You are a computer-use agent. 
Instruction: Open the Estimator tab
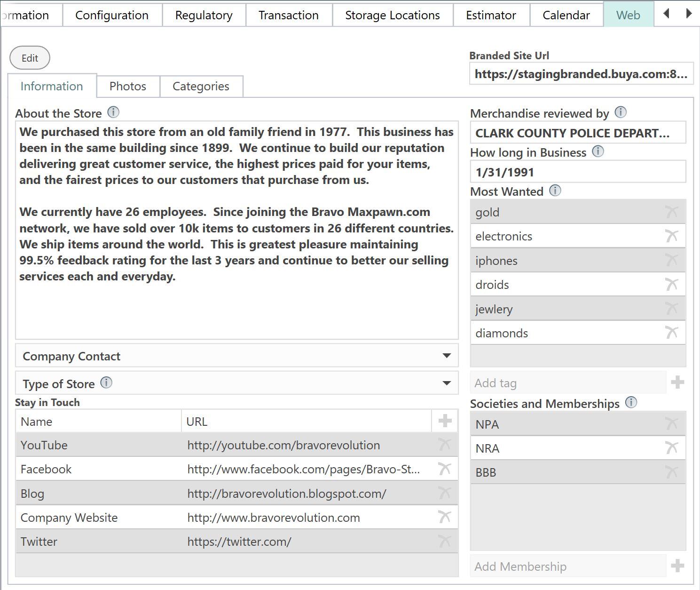click(x=491, y=15)
